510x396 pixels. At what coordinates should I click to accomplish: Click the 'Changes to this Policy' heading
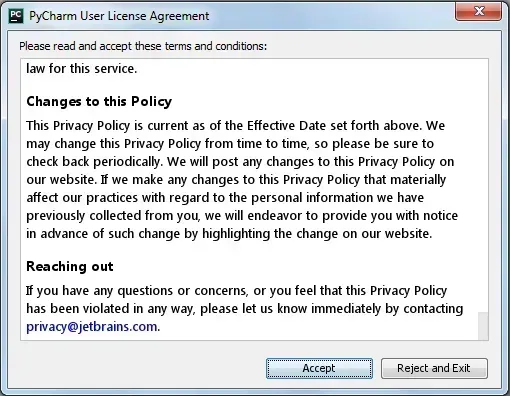[x=99, y=101]
